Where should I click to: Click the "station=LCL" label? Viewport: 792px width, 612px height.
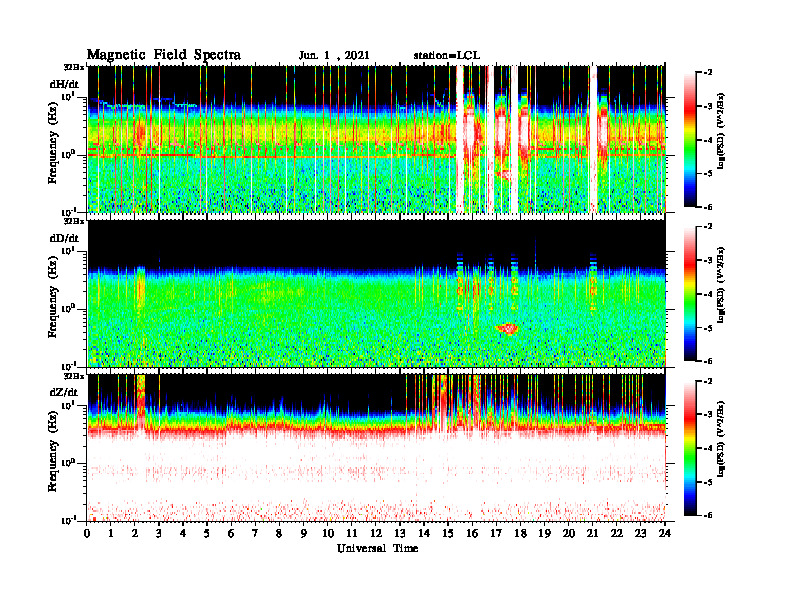tap(447, 56)
